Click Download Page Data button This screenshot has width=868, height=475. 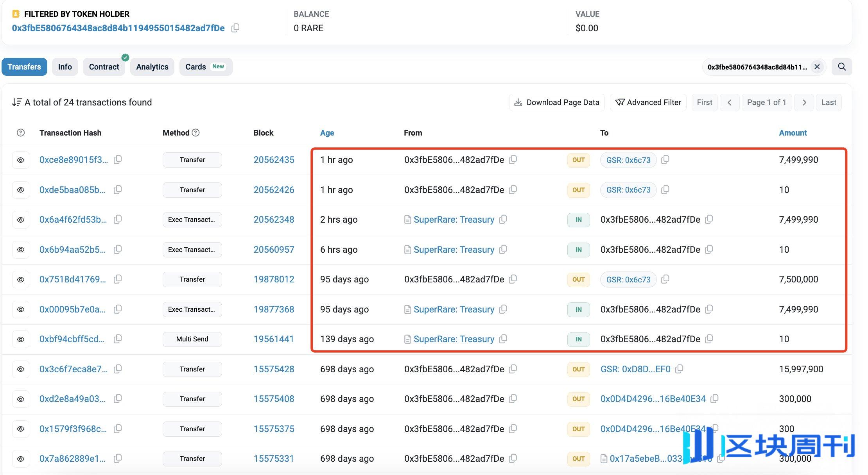click(x=557, y=102)
